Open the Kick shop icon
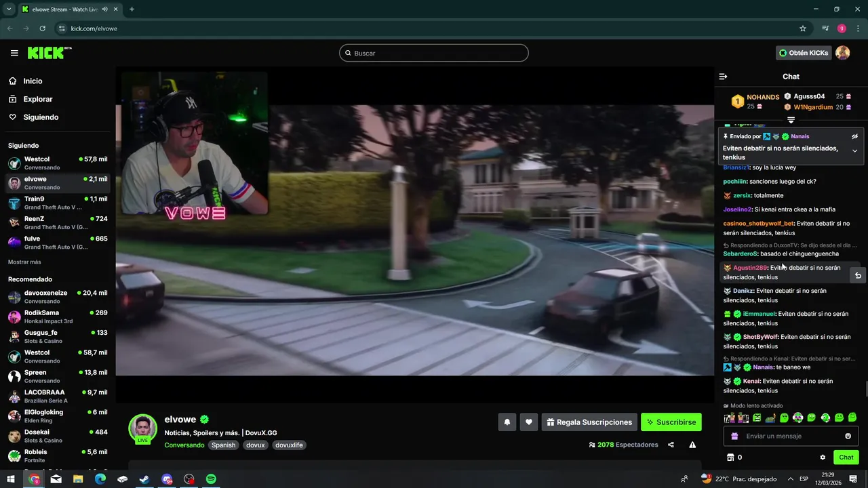 click(x=730, y=457)
